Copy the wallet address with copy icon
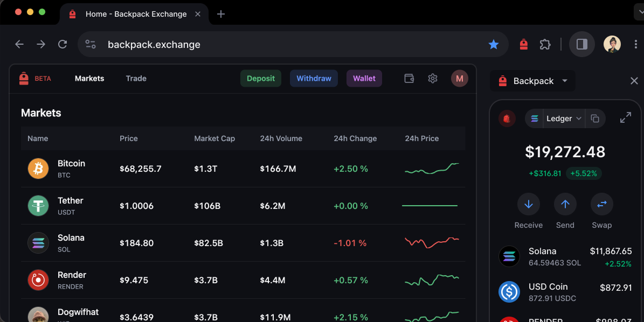 coord(595,118)
